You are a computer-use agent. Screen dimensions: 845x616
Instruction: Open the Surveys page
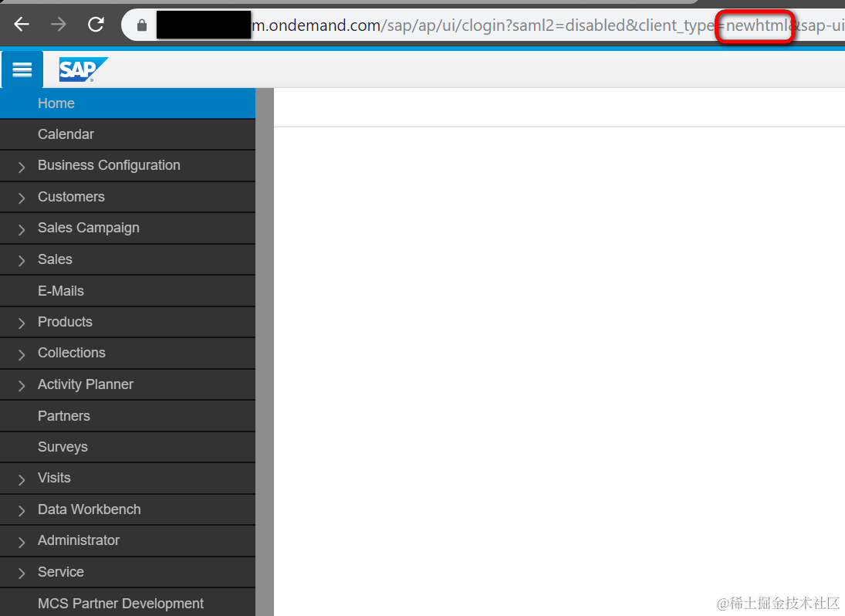coord(63,447)
